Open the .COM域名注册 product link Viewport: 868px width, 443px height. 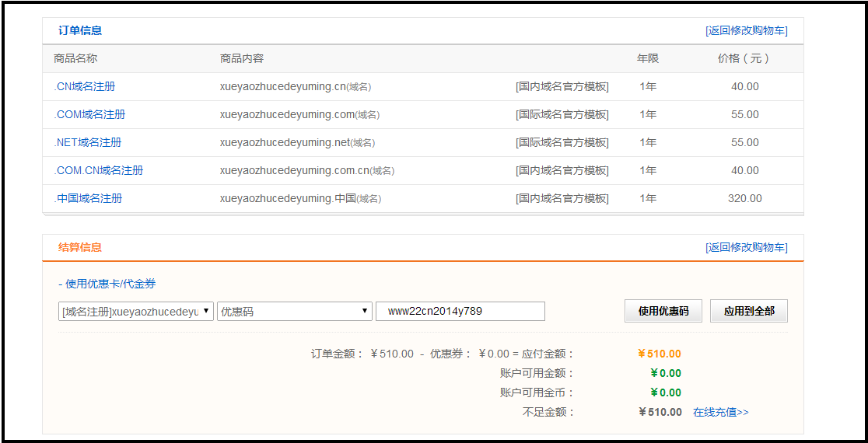point(89,114)
